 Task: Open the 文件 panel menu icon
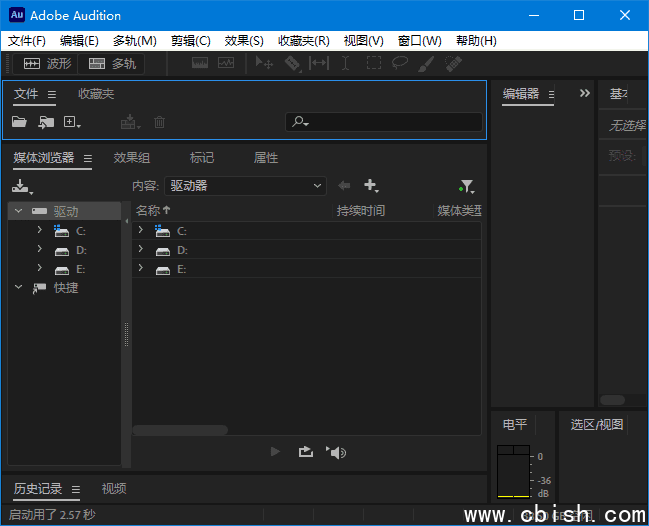pyautogui.click(x=52, y=95)
